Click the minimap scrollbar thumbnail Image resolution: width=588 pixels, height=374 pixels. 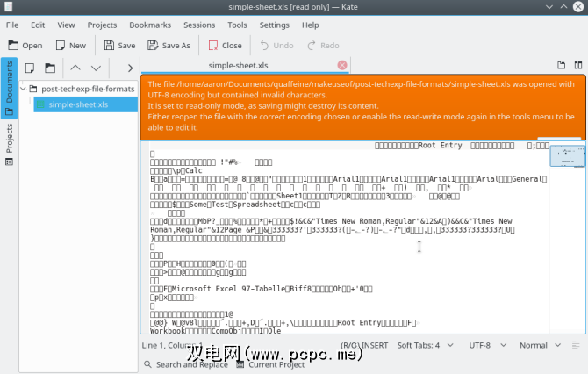567,156
